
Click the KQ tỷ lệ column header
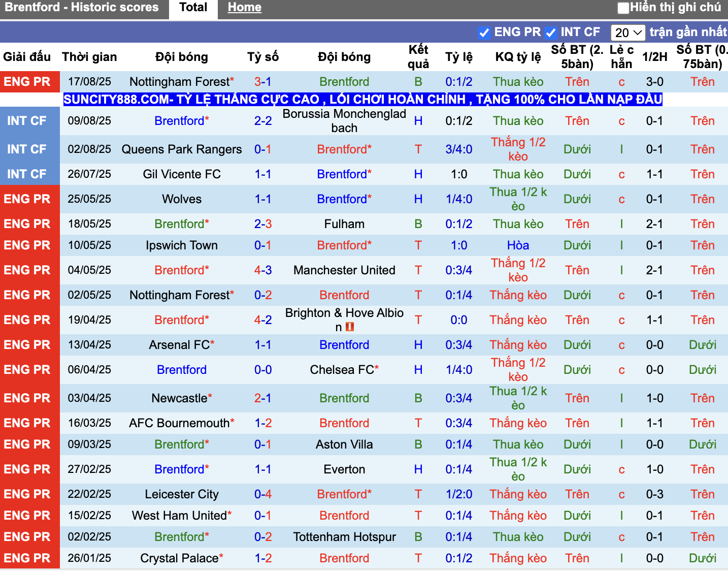pos(518,57)
